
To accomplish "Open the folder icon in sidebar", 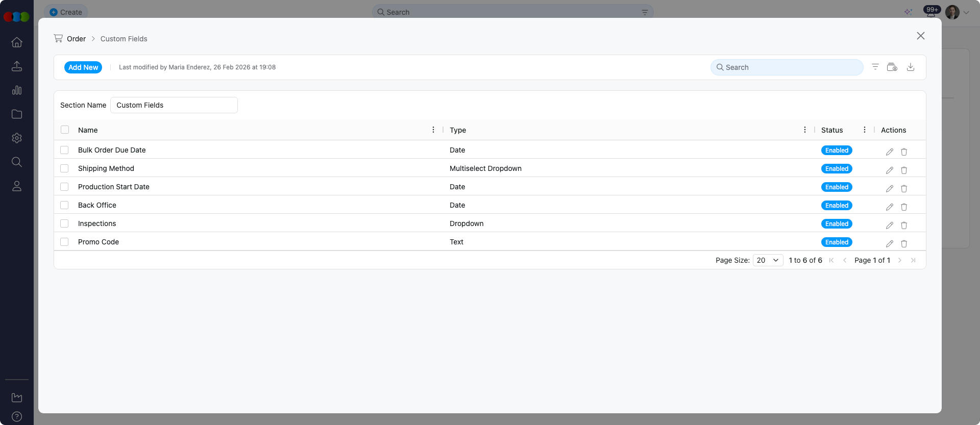I will point(17,114).
